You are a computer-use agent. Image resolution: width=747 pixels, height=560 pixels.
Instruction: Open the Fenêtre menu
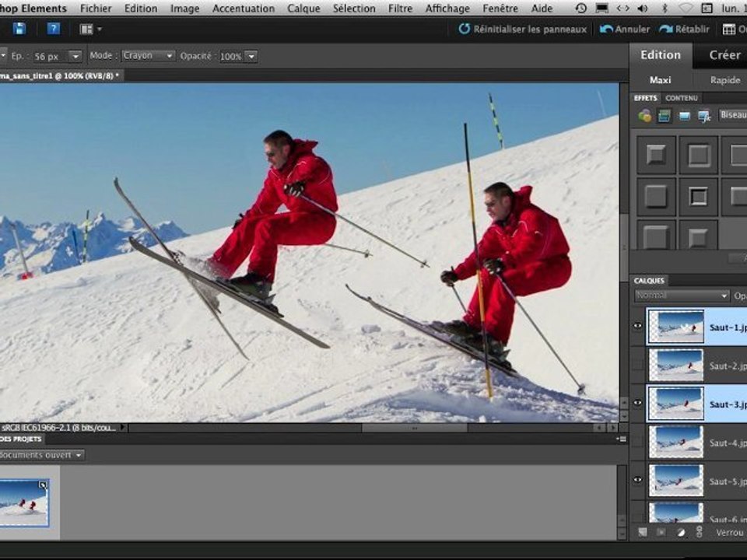[500, 9]
